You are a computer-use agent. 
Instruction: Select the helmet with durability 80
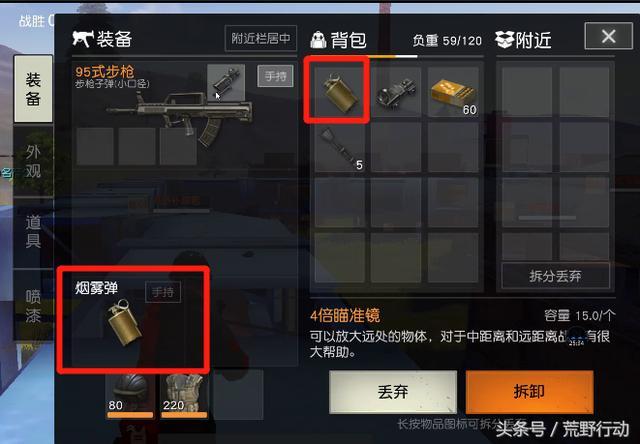(130, 395)
